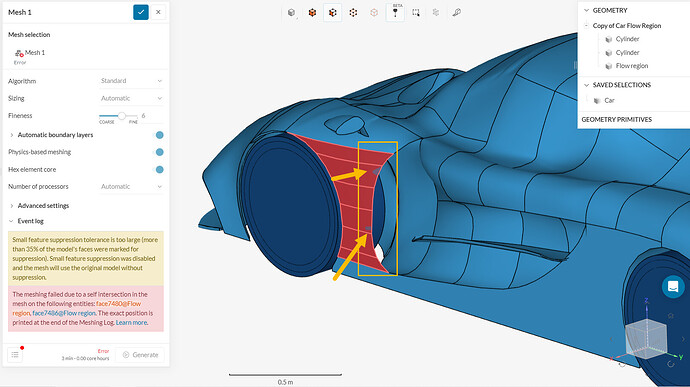Click the Car saved selection icon
690x387 pixels.
pyautogui.click(x=597, y=101)
